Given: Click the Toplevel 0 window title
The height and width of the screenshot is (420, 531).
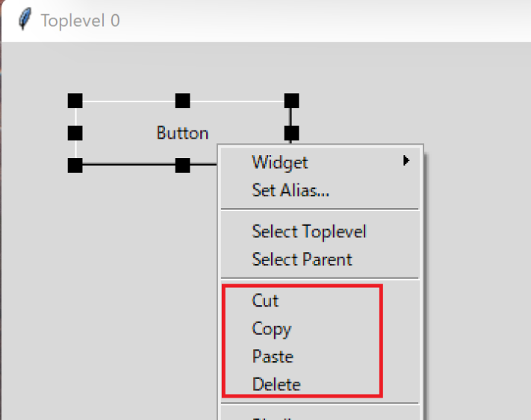Looking at the screenshot, I should 80,21.
